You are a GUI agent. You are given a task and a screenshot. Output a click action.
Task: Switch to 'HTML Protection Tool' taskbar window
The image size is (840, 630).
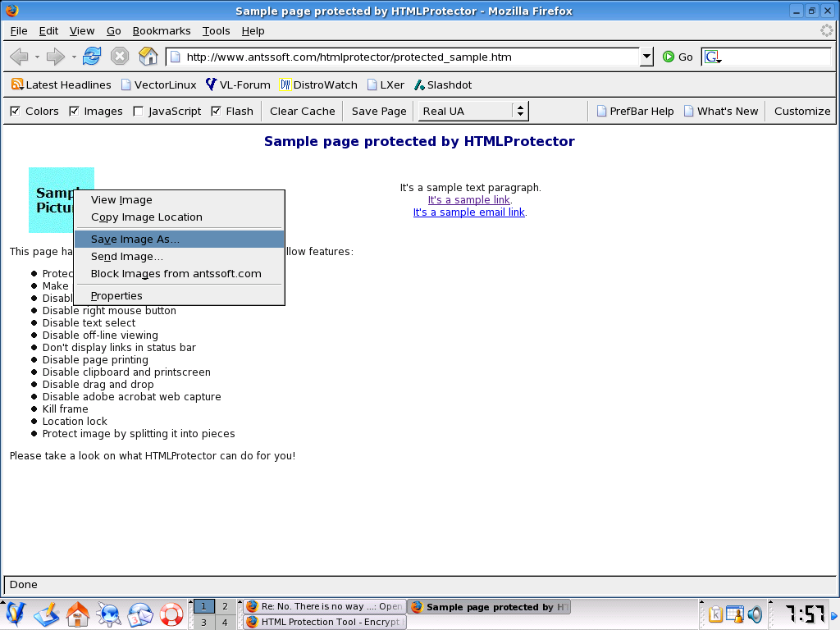[x=325, y=622]
